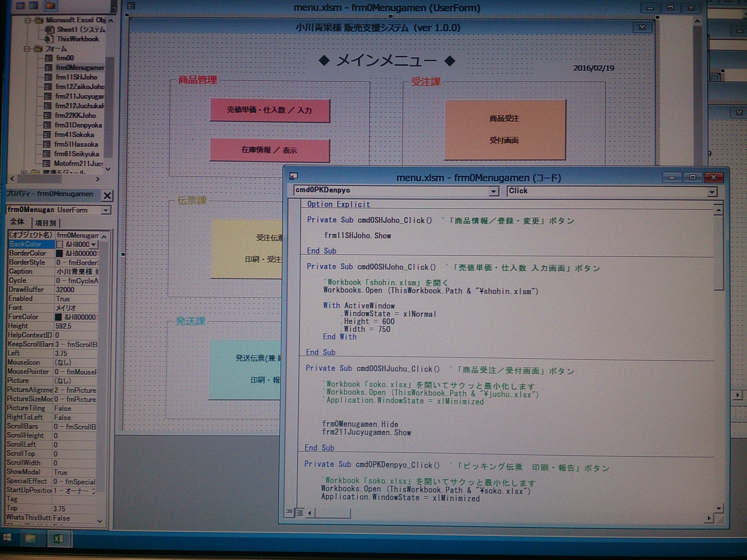The height and width of the screenshot is (560, 747).
Task: Click the Caption property value field
Action: coord(77,272)
